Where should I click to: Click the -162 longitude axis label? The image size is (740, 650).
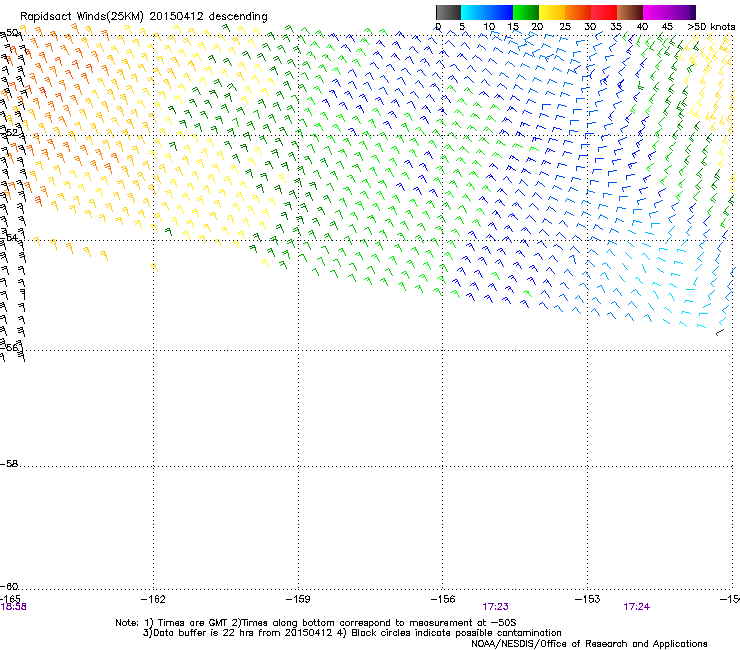[153, 599]
